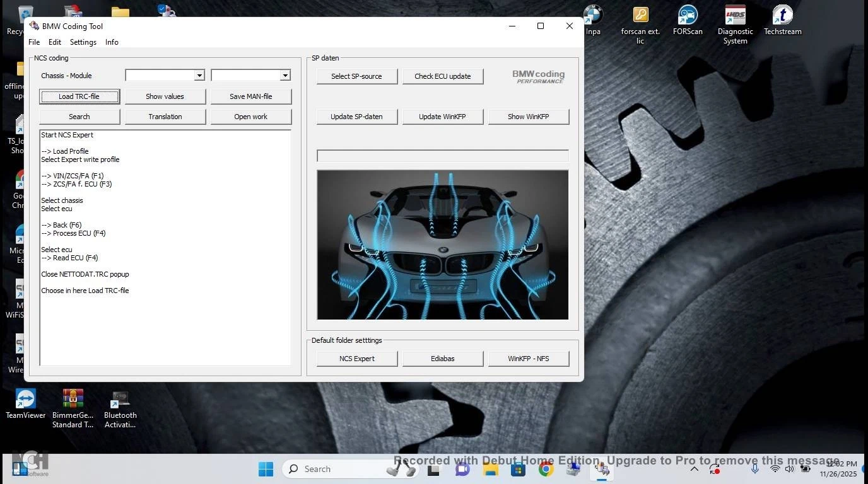Viewport: 868px width, 484px height.
Task: Click the SP daten progress bar
Action: pyautogui.click(x=443, y=156)
